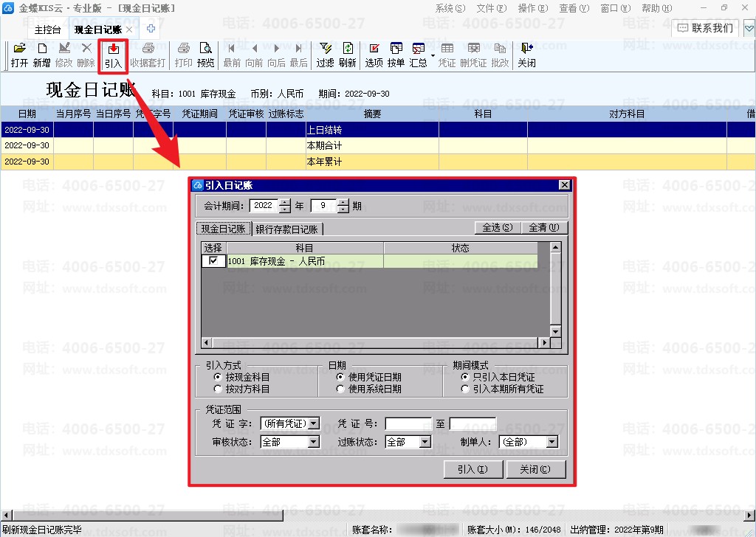Open the 过账状态 dropdown

point(425,442)
